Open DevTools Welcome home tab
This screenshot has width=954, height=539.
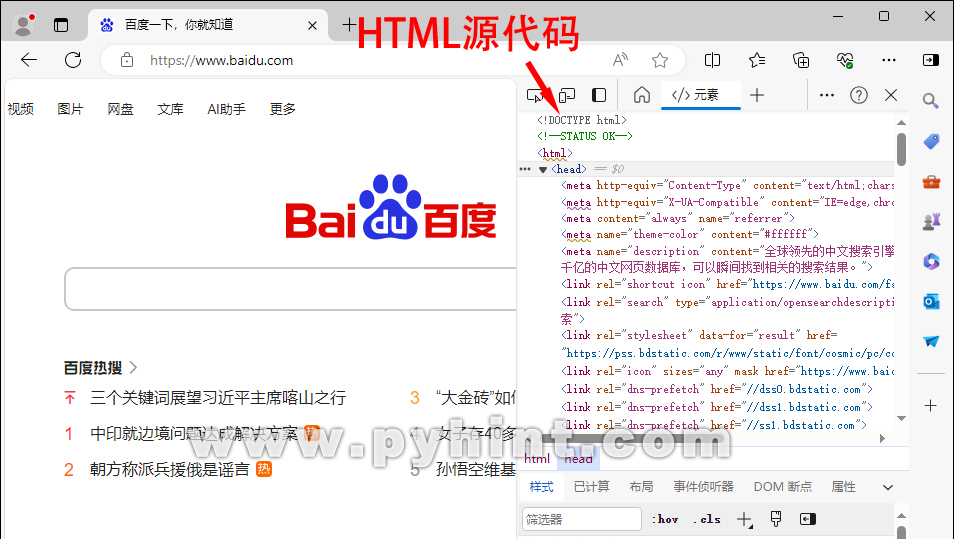[641, 95]
